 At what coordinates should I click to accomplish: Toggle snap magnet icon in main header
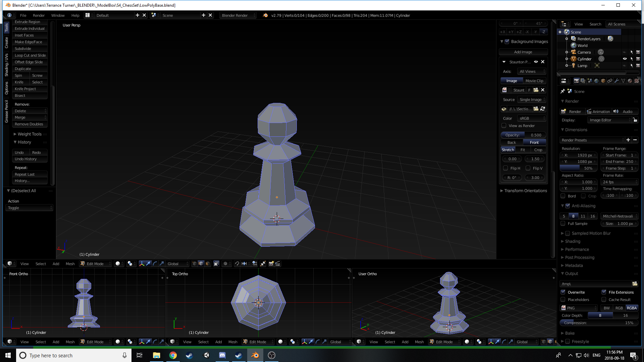click(237, 264)
